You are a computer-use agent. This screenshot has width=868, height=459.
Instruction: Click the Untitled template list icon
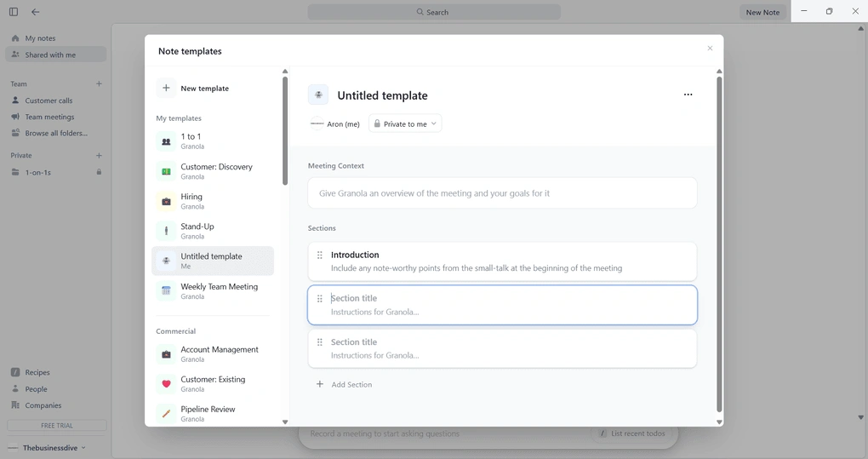[166, 261]
